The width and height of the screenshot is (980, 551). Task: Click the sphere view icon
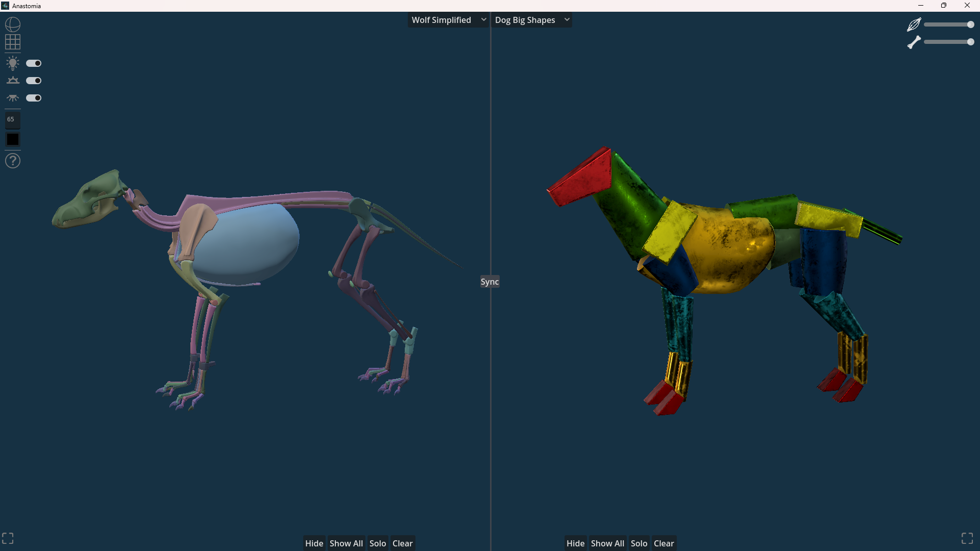13,24
